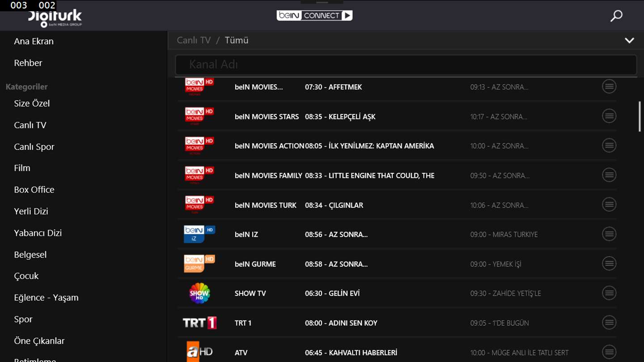Select Size Özel category
Screen dimensions: 644x362
[32, 103]
